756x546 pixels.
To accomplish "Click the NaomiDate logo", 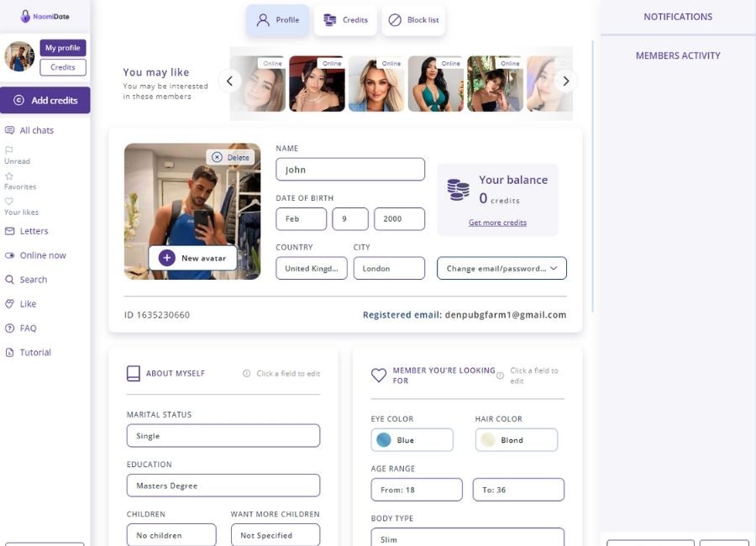I will click(x=45, y=17).
